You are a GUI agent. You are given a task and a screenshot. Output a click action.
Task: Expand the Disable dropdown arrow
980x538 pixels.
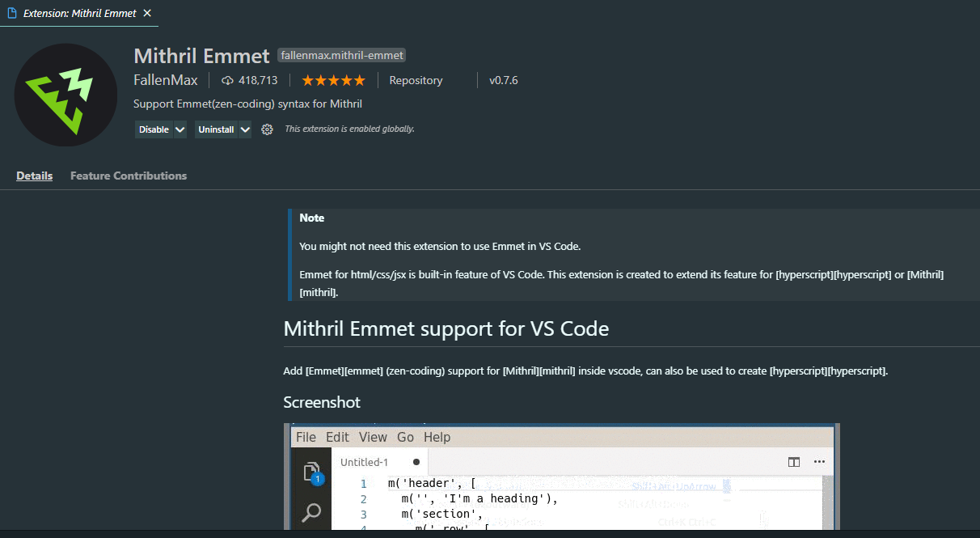tap(180, 129)
